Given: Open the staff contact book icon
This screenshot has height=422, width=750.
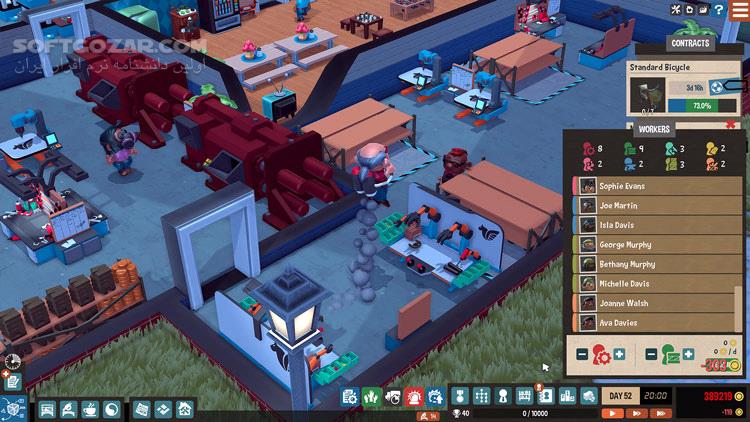Looking at the screenshot, I should pyautogui.click(x=546, y=396).
